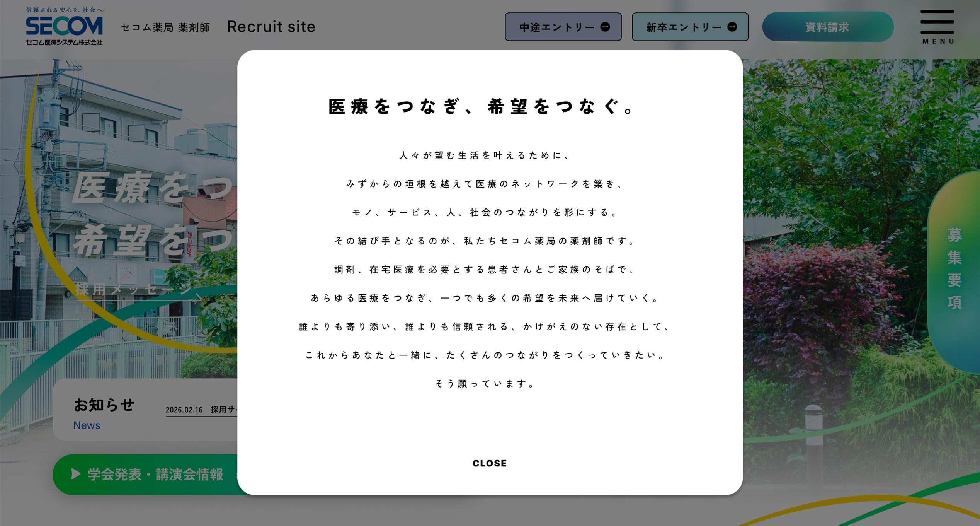Image resolution: width=980 pixels, height=526 pixels.
Task: Click the 学会発表・講演会情報 banner
Action: [x=155, y=475]
